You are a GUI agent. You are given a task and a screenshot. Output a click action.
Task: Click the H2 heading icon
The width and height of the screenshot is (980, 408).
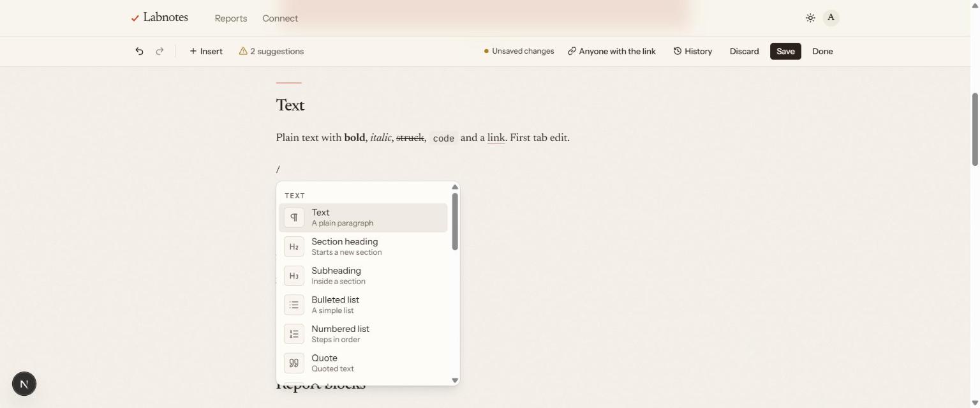click(294, 246)
